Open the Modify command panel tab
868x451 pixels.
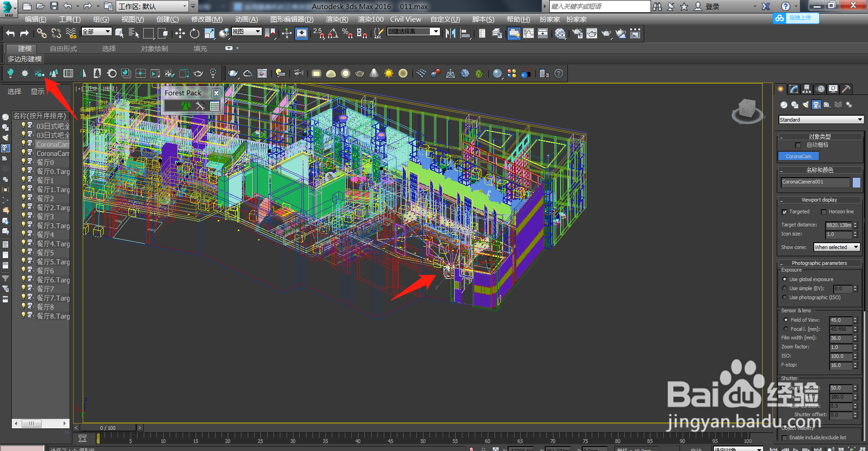(794, 89)
